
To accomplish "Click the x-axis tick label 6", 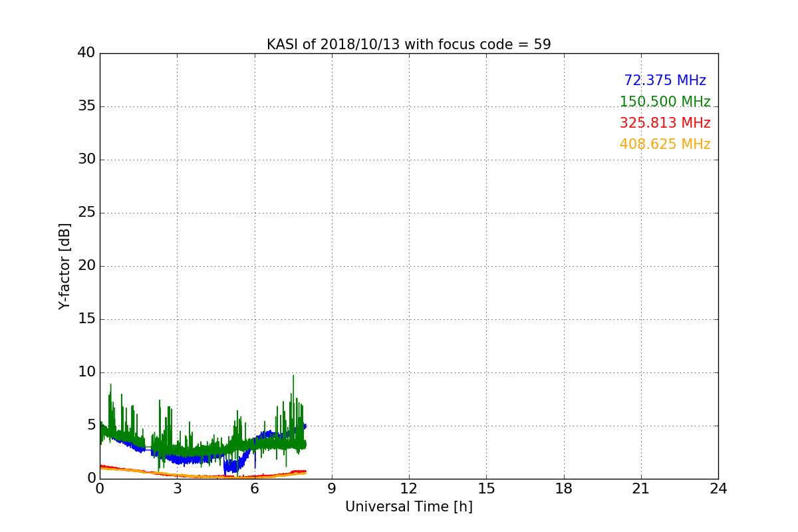I will click(254, 489).
